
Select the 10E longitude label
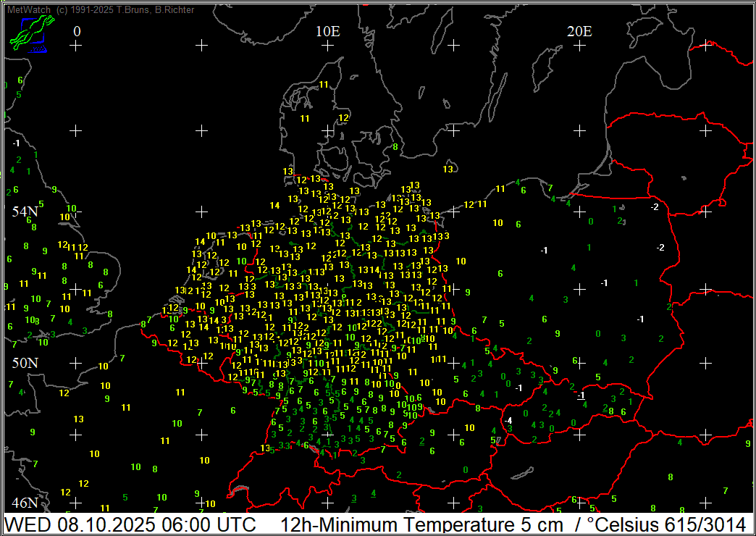327,31
